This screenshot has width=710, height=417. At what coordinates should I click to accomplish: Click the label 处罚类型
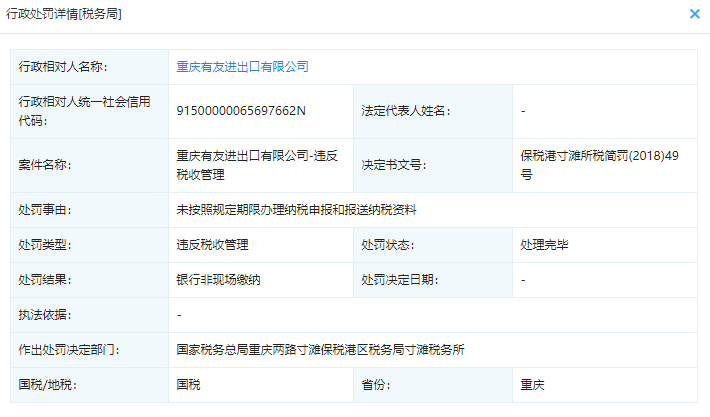click(45, 245)
